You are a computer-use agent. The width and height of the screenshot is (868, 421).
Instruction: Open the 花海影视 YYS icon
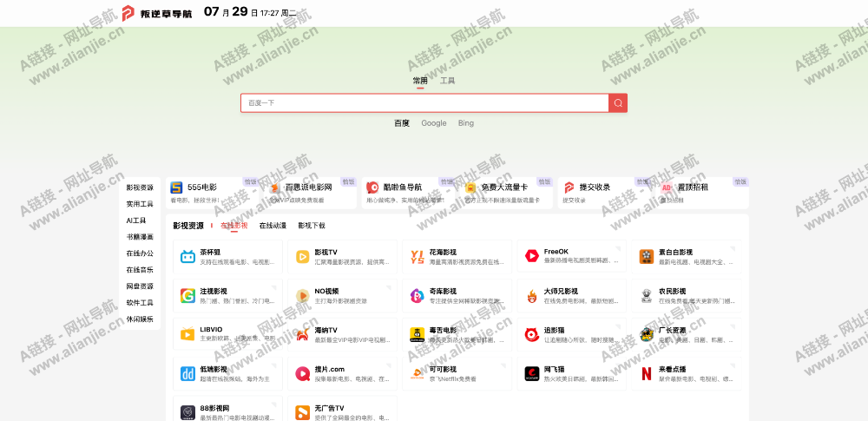[x=417, y=256]
